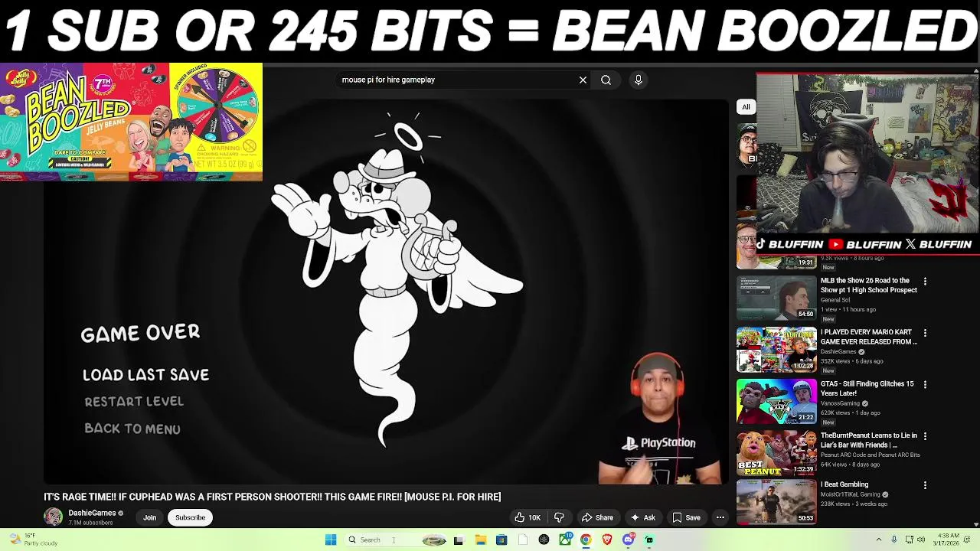The height and width of the screenshot is (551, 980).
Task: Open the DashieGames channel name link
Action: 92,514
